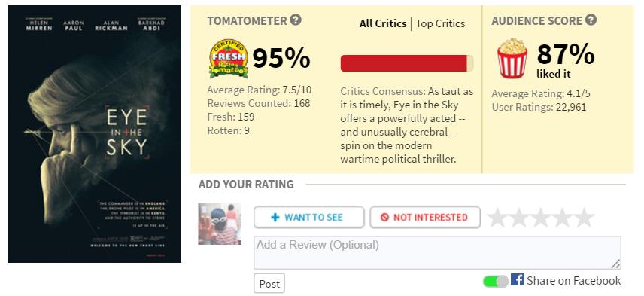
Task: Switch to the All Critics tab
Action: [x=383, y=23]
